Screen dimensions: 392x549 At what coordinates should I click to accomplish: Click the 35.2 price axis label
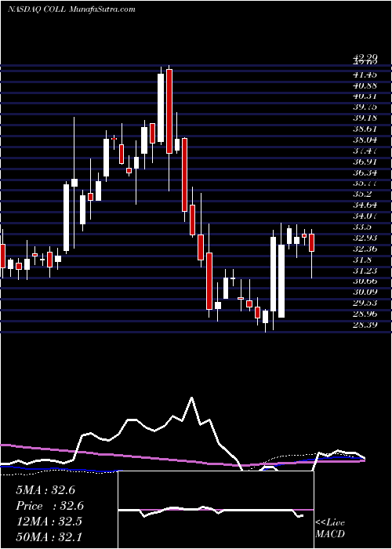pyautogui.click(x=361, y=194)
